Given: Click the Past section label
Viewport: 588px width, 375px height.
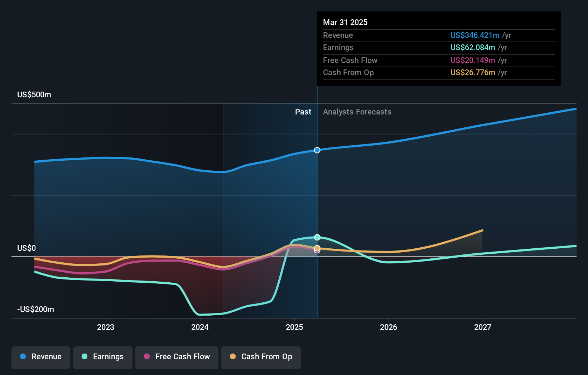Looking at the screenshot, I should pyautogui.click(x=303, y=112).
